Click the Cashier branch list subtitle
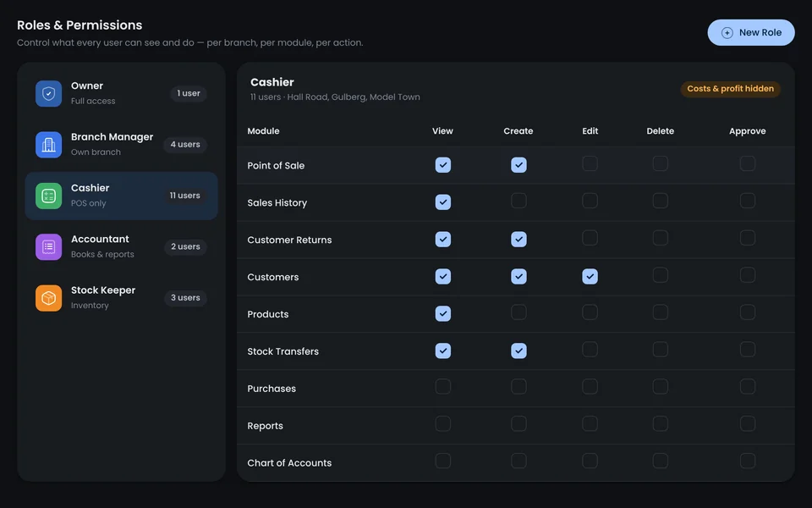This screenshot has width=812, height=508. tap(335, 97)
